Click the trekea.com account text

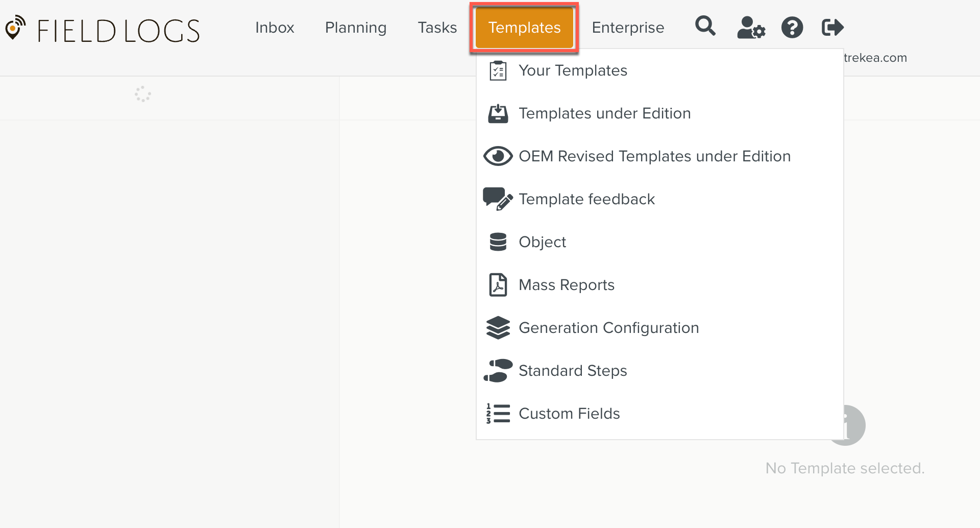click(875, 58)
